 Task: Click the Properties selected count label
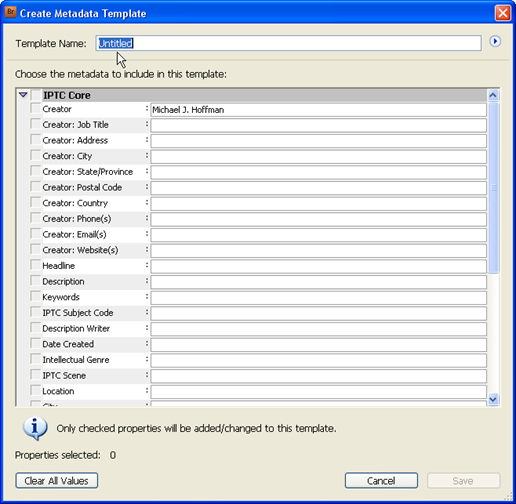(x=65, y=455)
